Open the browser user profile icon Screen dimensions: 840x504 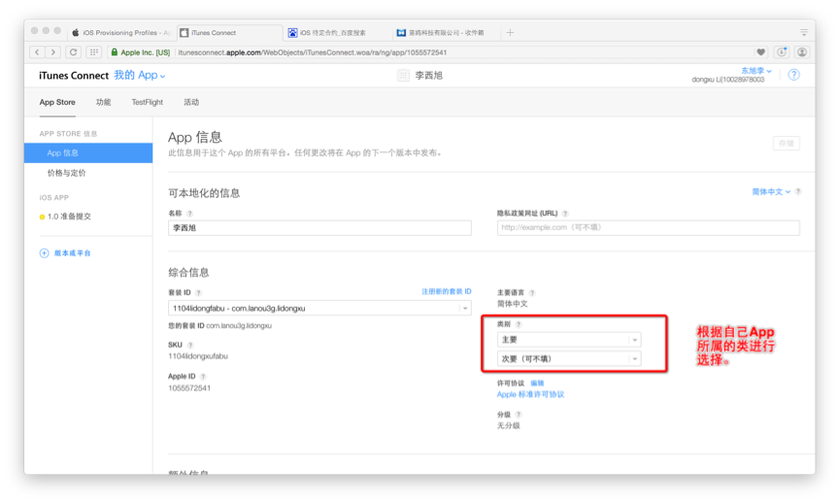pos(802,51)
